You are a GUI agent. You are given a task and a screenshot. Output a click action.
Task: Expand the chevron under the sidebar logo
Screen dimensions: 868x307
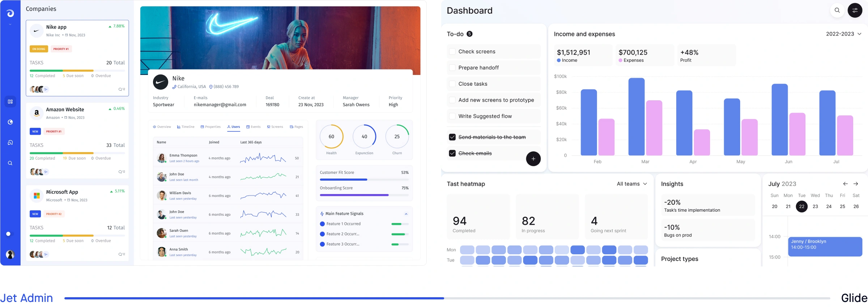coord(10,25)
